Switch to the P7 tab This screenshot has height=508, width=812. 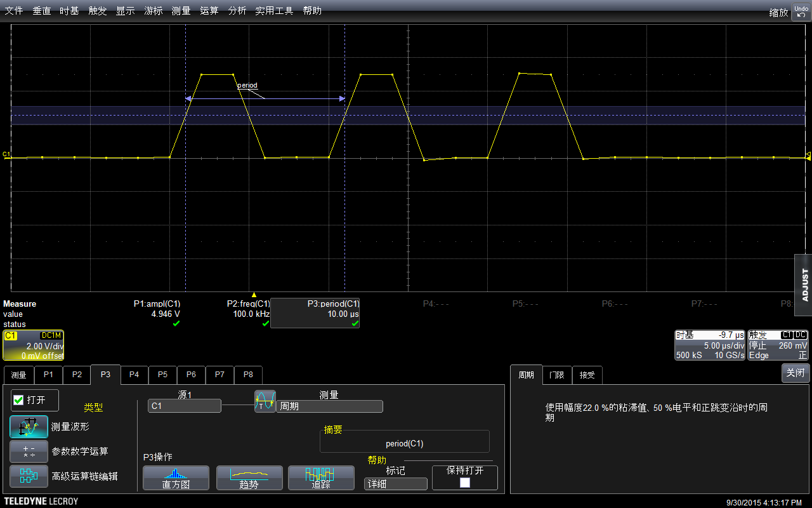click(219, 375)
